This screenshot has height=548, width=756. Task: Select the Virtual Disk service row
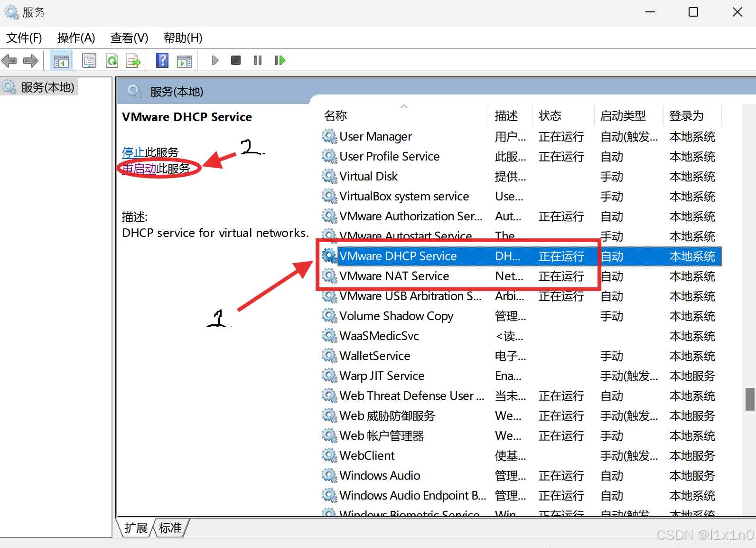pyautogui.click(x=521, y=177)
